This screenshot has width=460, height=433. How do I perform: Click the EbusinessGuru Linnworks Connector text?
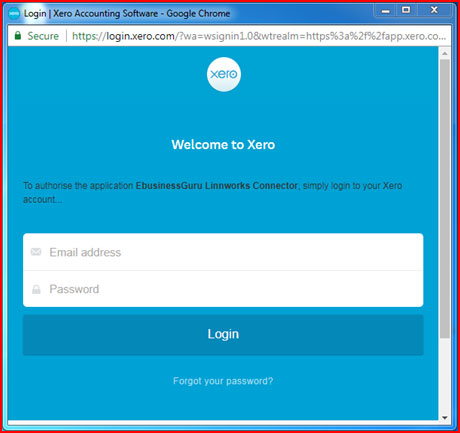tap(217, 186)
